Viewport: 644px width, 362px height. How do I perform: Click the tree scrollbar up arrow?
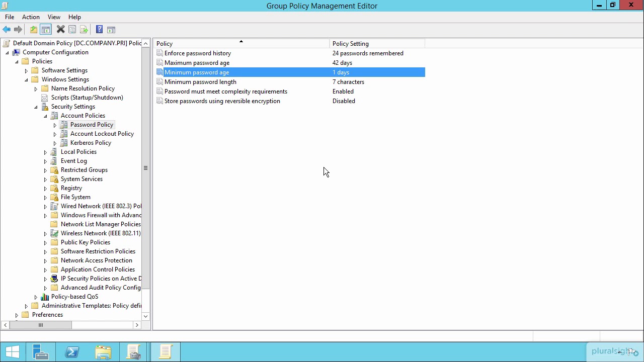145,43
